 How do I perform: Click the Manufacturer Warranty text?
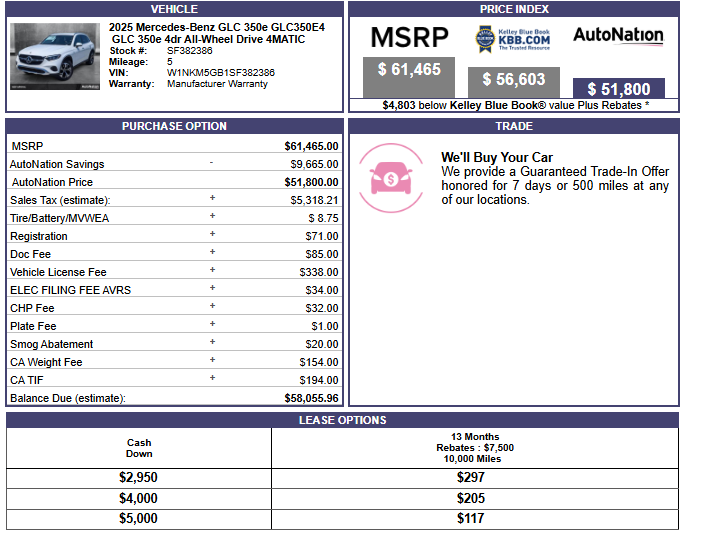(x=217, y=84)
